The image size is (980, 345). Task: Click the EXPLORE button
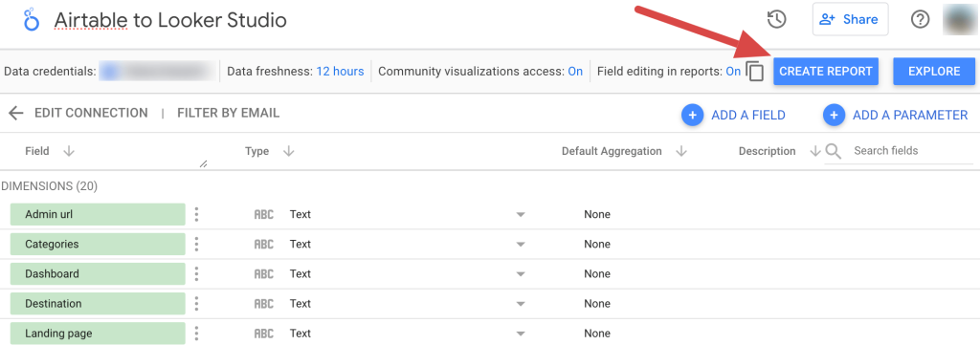pyautogui.click(x=934, y=71)
